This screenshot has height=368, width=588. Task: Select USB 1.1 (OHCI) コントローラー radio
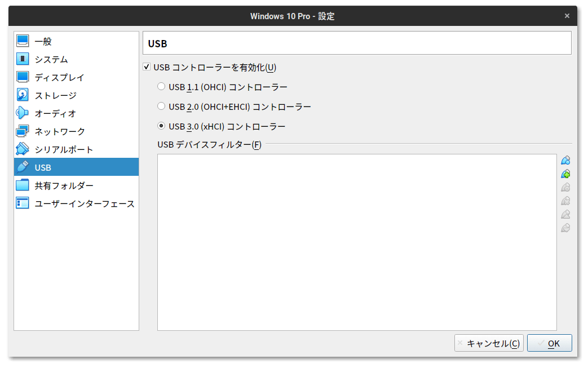coord(161,87)
